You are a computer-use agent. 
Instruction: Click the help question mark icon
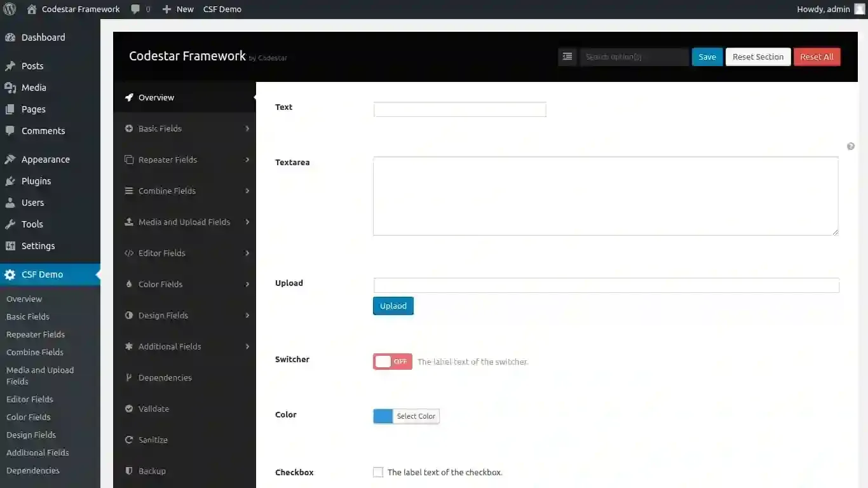[851, 146]
